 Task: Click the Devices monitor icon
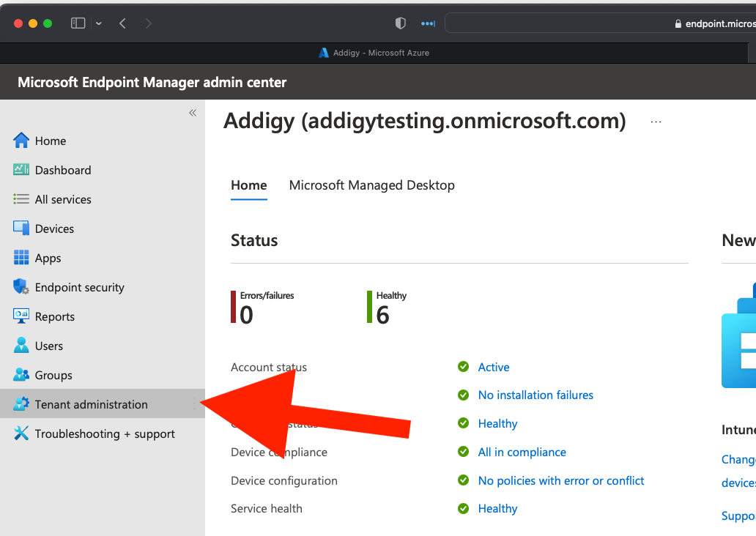pyautogui.click(x=21, y=228)
